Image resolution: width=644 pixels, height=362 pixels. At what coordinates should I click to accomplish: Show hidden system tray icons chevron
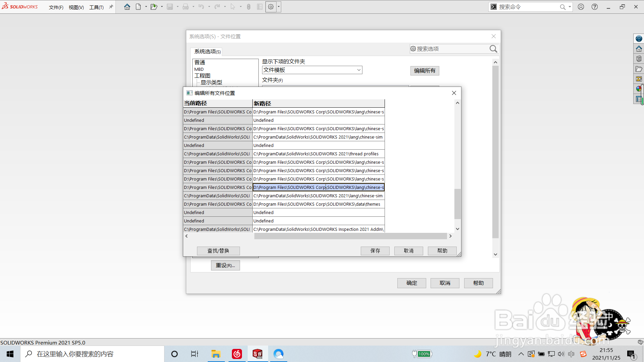521,354
